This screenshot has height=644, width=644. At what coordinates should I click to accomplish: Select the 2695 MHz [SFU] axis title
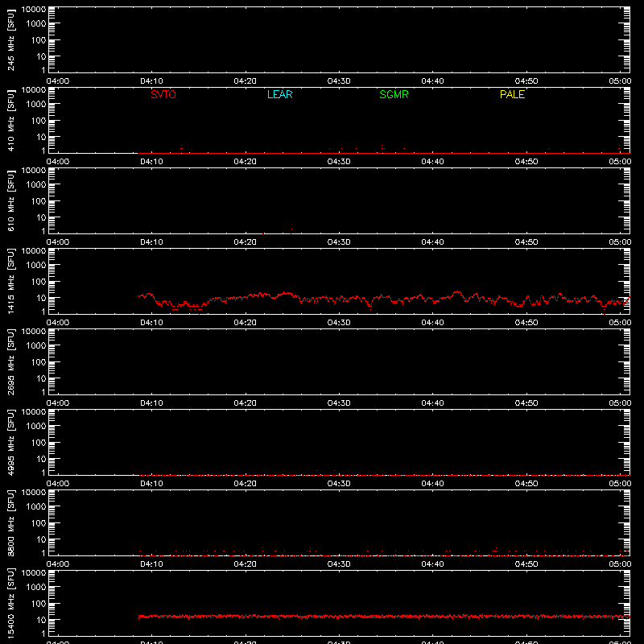(x=10, y=361)
